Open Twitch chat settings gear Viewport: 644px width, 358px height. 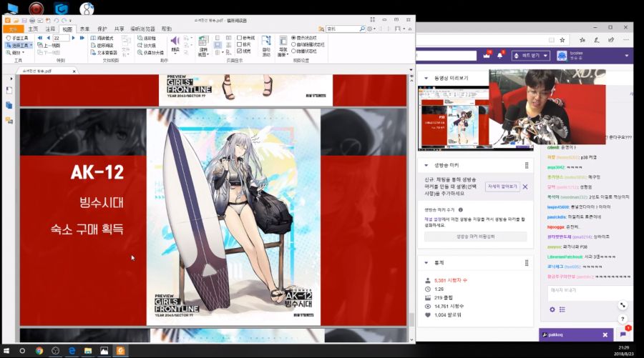coord(552,309)
